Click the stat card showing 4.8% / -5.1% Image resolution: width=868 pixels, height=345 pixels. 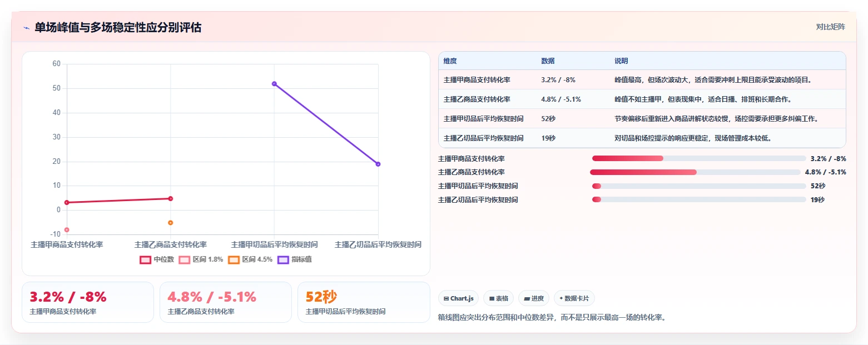pos(226,302)
